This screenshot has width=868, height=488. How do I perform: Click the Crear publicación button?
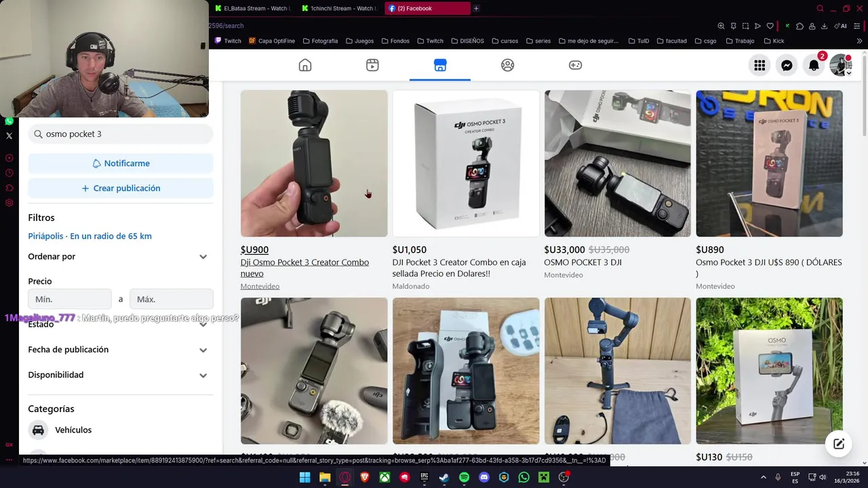tap(121, 188)
